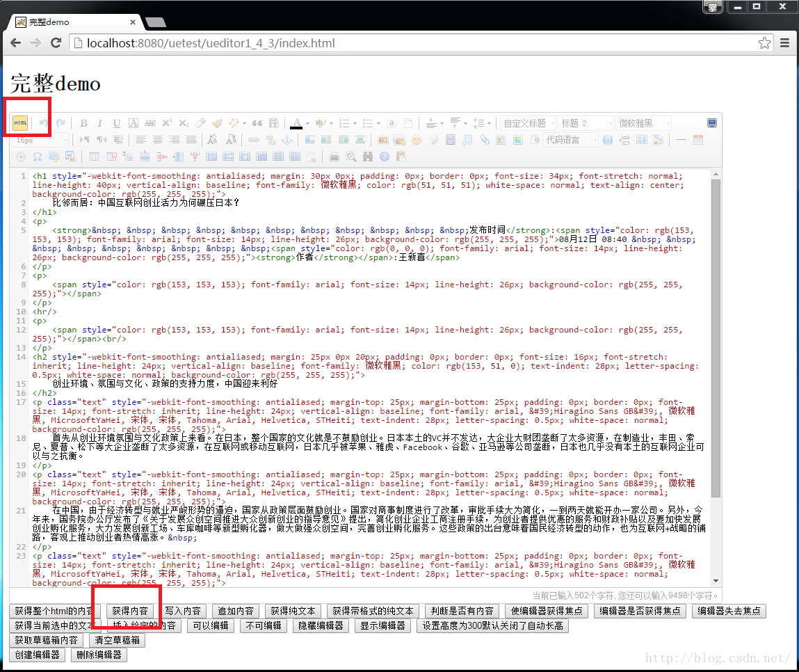
Task: Click the special character omega icon
Action: (x=37, y=157)
